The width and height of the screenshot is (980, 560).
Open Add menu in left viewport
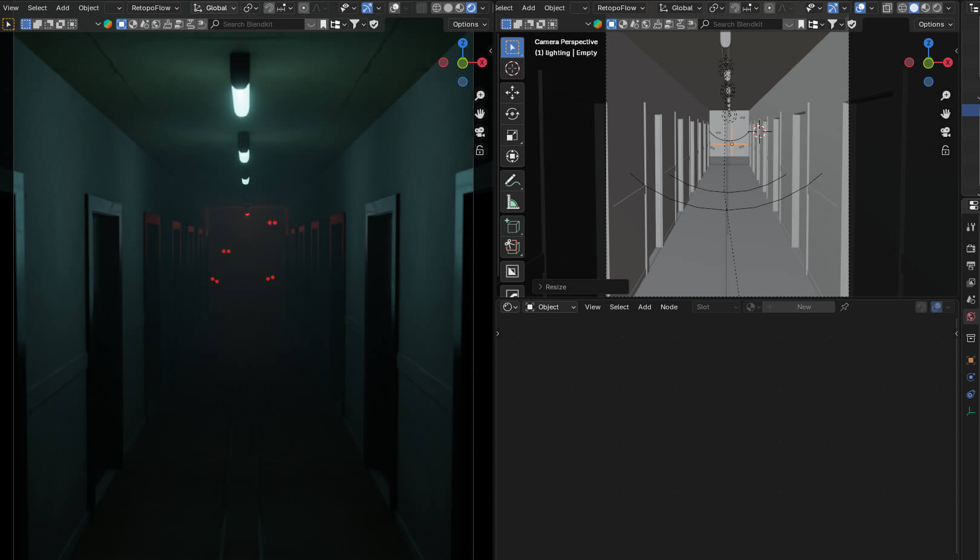point(63,8)
